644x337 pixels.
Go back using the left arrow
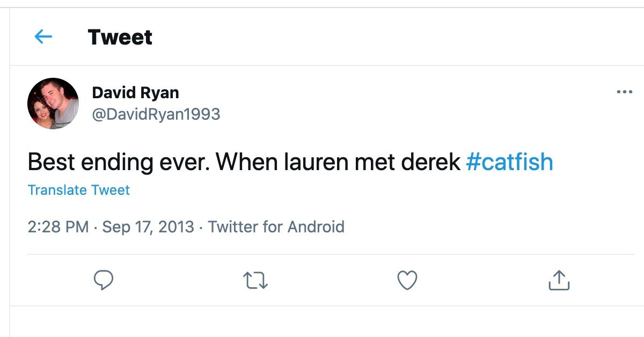click(x=43, y=37)
